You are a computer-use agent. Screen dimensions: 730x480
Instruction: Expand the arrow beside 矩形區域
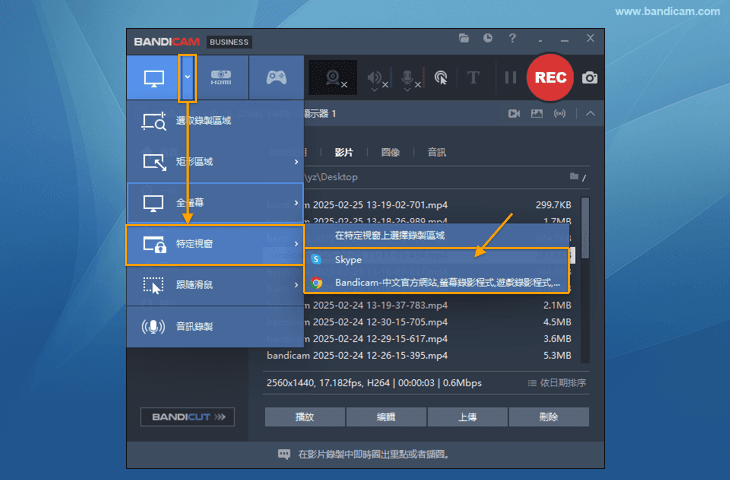(x=296, y=162)
